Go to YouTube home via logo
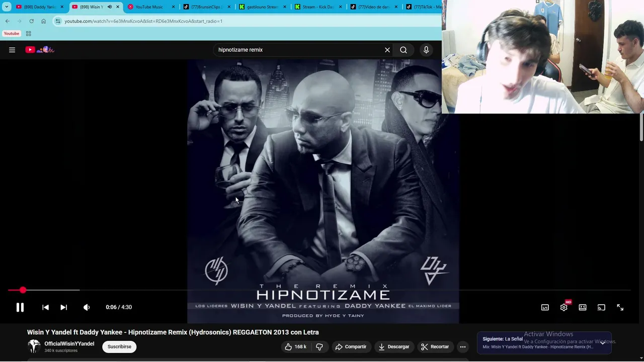644x362 pixels. click(40, 50)
